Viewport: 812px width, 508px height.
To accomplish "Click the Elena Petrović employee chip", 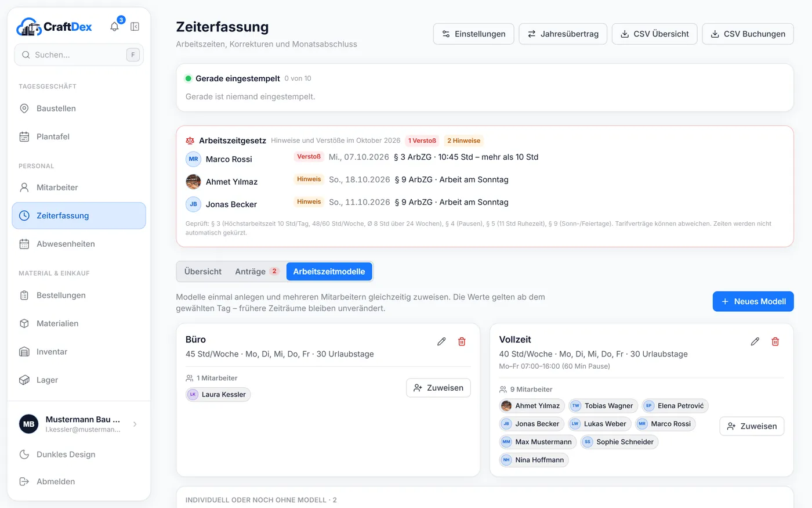I will click(x=675, y=406).
